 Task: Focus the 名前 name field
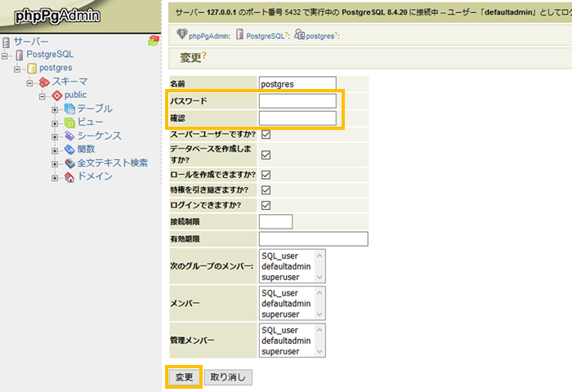297,84
